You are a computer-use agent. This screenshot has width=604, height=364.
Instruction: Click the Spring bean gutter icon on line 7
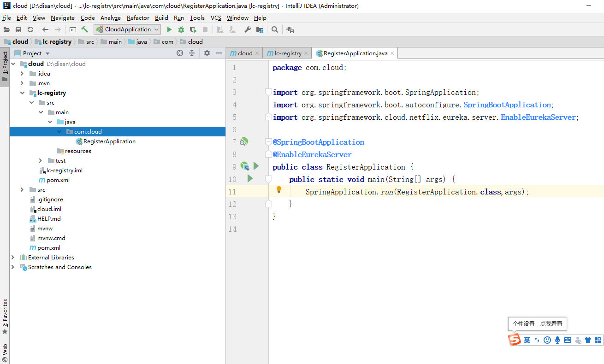(x=244, y=141)
